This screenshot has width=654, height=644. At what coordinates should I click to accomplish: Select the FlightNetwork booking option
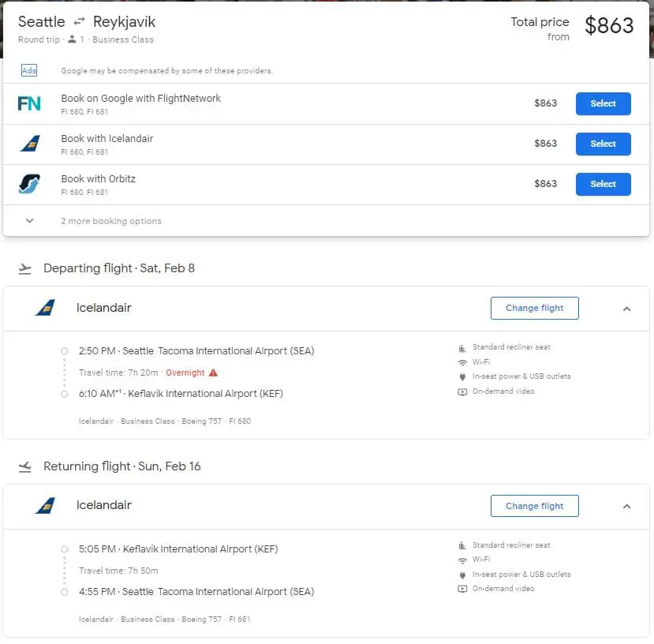[603, 103]
